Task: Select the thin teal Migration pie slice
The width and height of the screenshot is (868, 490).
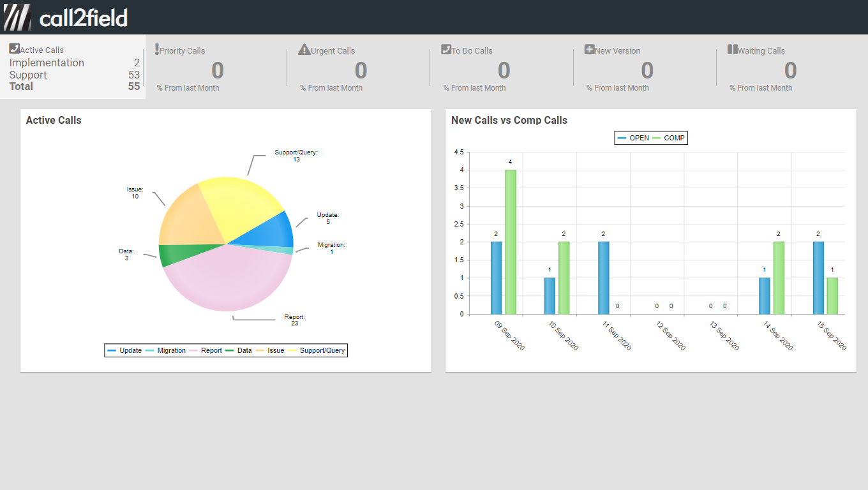Action: [x=281, y=249]
